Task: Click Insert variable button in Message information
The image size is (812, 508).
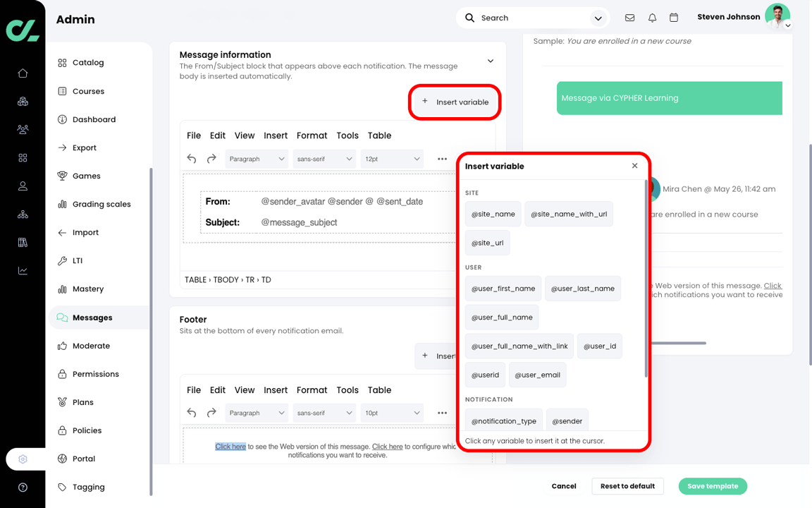Action: tap(455, 102)
